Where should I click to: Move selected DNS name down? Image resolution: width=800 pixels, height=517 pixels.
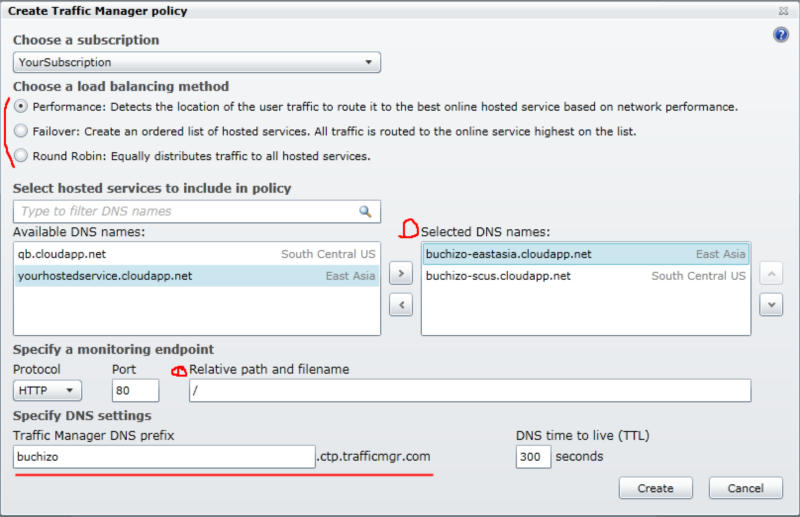(x=770, y=305)
